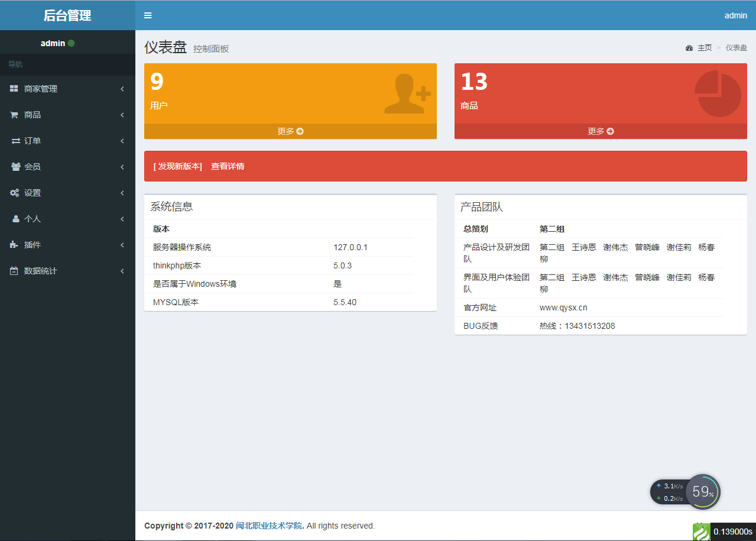Click the 主页 breadcrumb link
This screenshot has height=541, width=756.
(x=704, y=48)
